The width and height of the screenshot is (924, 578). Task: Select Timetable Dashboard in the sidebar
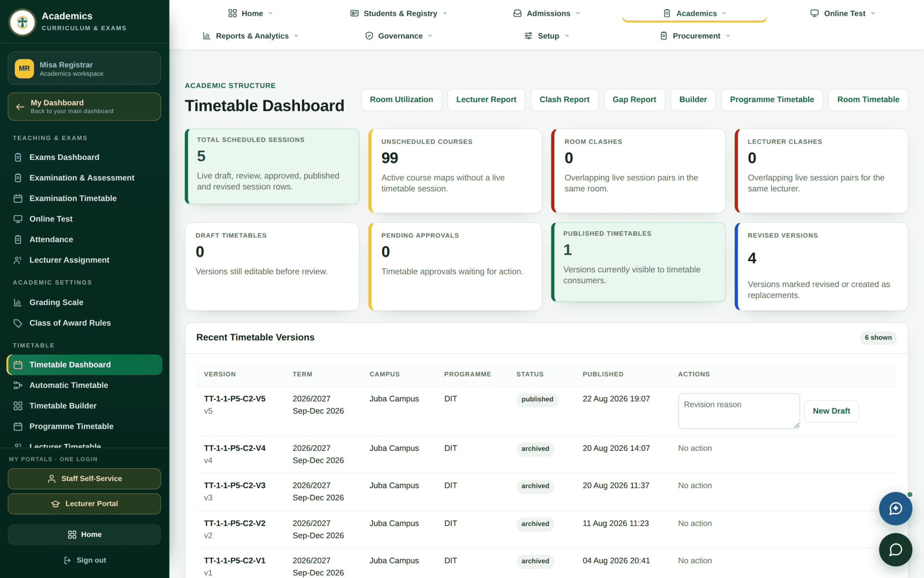coord(85,365)
